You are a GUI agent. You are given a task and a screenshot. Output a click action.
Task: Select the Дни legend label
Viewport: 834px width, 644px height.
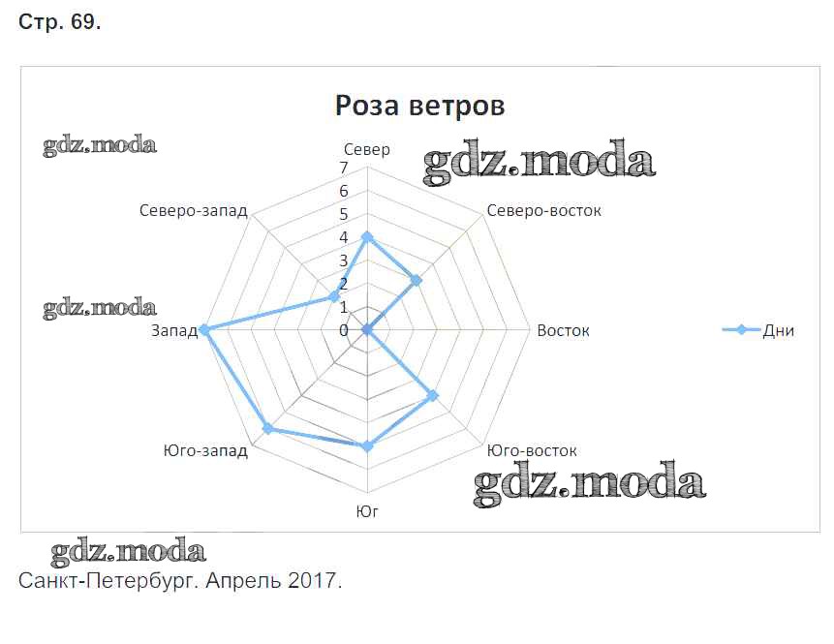click(x=779, y=330)
